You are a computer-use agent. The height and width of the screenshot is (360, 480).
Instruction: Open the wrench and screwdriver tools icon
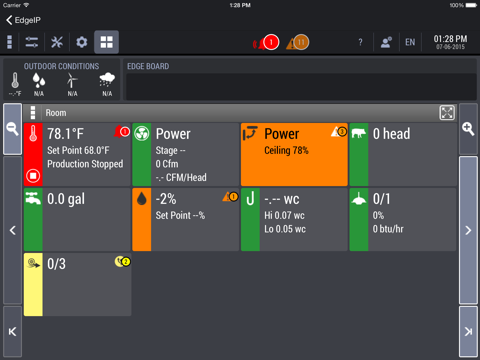point(57,42)
